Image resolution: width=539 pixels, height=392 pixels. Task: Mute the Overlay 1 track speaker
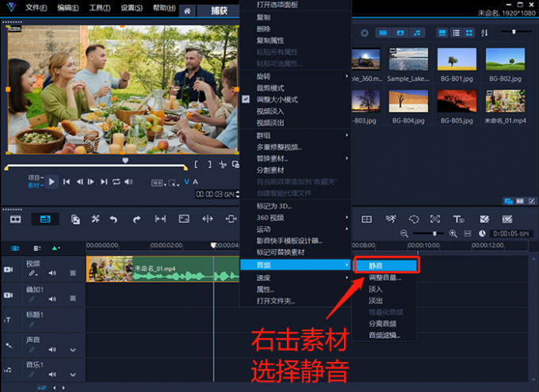coord(52,299)
